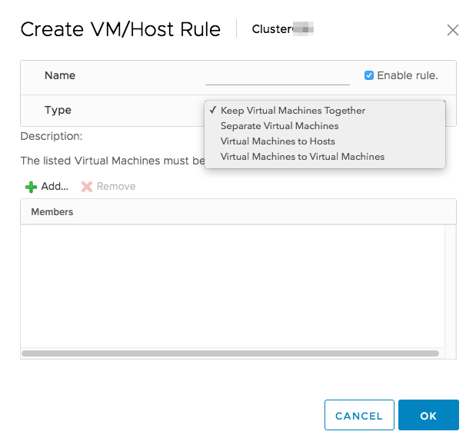Click the Remove text button

tap(115, 187)
